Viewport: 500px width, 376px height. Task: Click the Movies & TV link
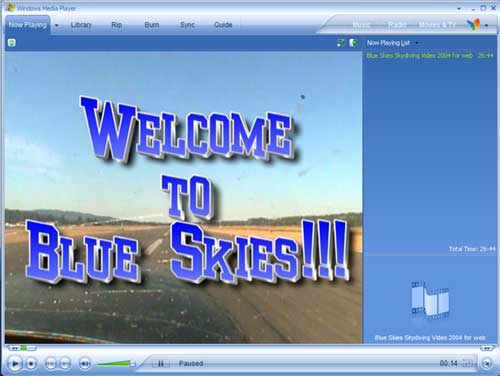[x=437, y=25]
